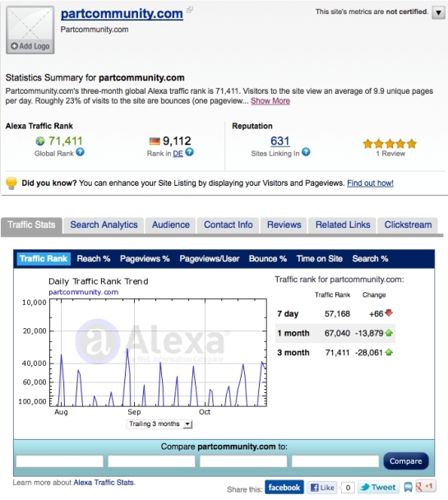Select the Bounce % chart tab
The width and height of the screenshot is (448, 500).
tap(268, 258)
